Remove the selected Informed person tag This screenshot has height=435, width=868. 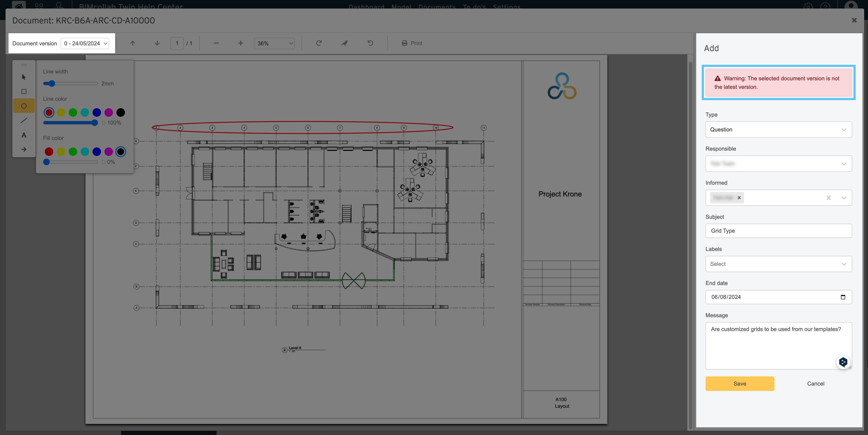[x=739, y=198]
